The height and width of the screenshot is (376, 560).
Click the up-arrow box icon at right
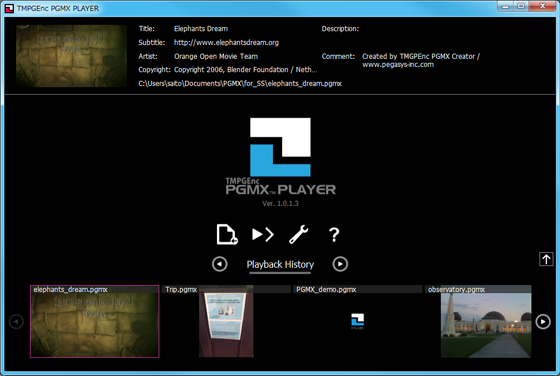[546, 259]
